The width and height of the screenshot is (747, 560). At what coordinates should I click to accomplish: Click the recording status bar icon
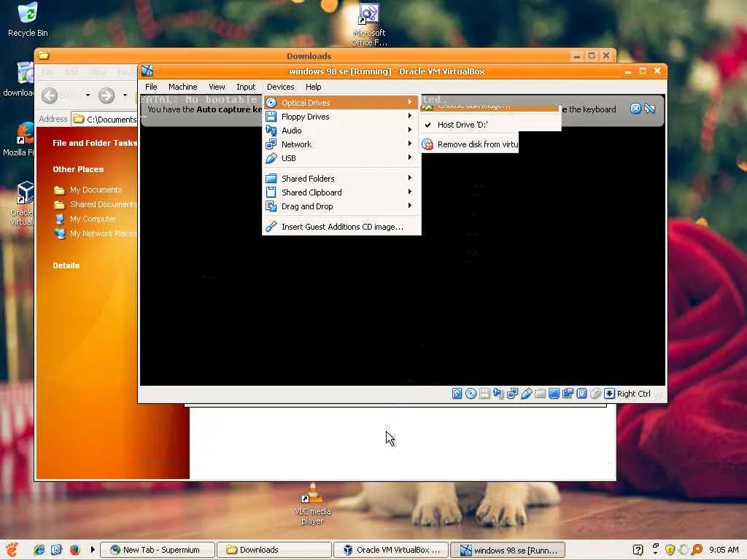click(x=568, y=393)
